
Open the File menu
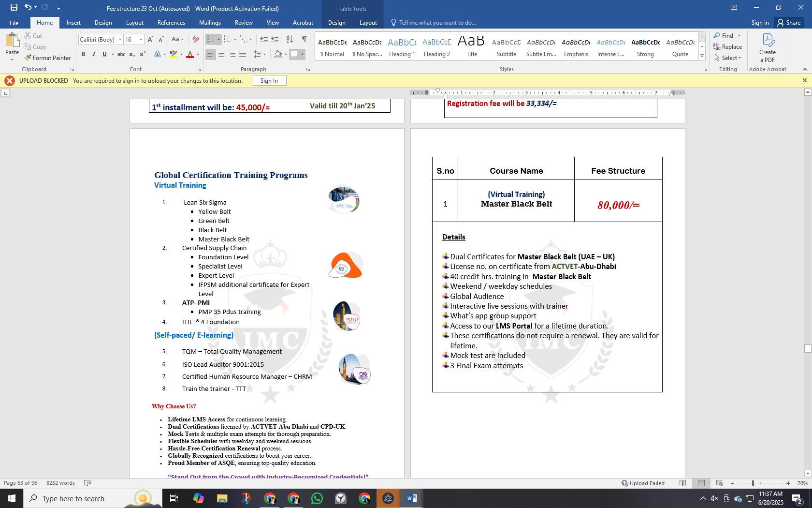point(14,23)
